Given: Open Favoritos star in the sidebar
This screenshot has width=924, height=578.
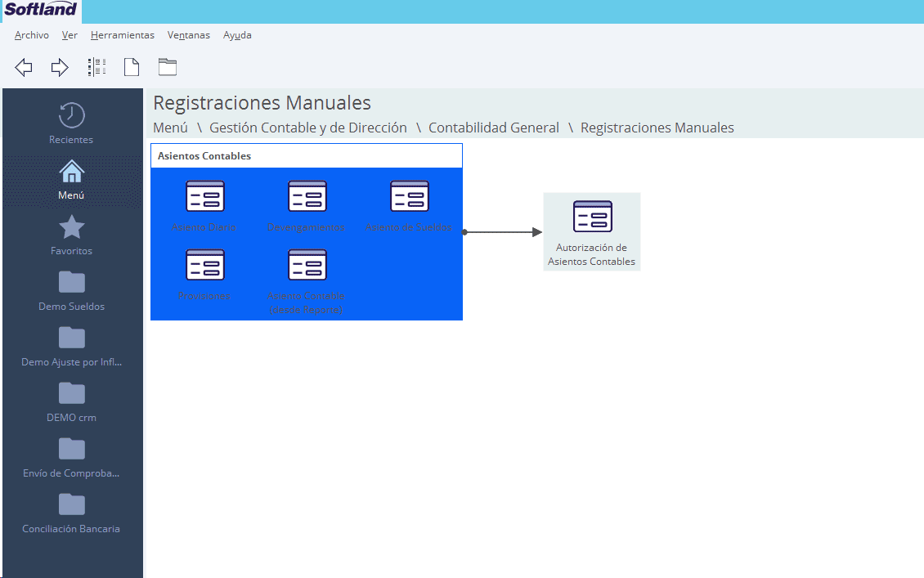Looking at the screenshot, I should (x=72, y=235).
